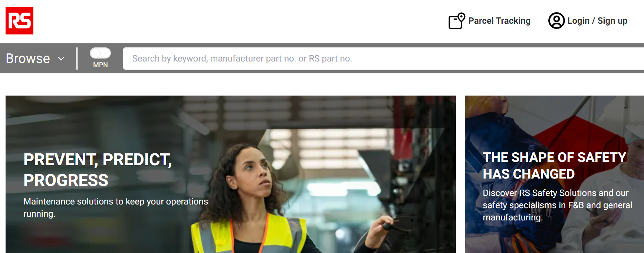This screenshot has height=253, width=644.
Task: Click the Maintenance solutions description text
Action: point(116,207)
